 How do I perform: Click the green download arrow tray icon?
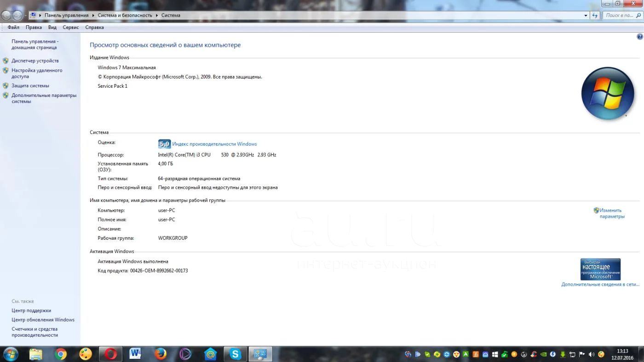point(563,354)
